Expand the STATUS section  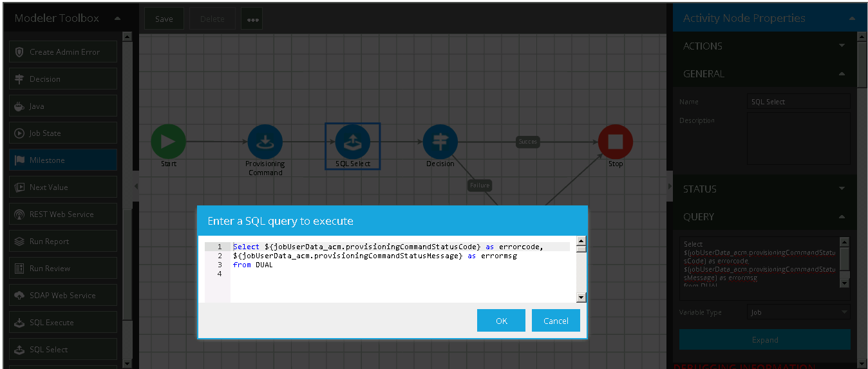pos(764,189)
